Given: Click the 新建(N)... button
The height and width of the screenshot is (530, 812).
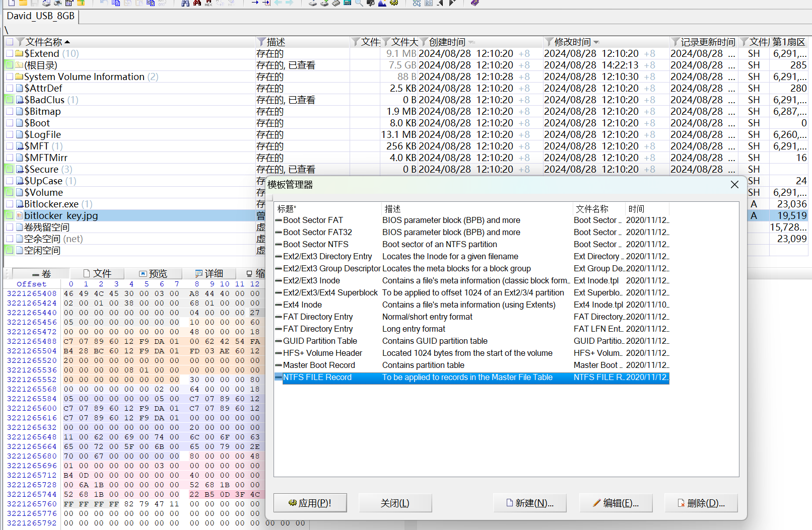Looking at the screenshot, I should point(530,503).
